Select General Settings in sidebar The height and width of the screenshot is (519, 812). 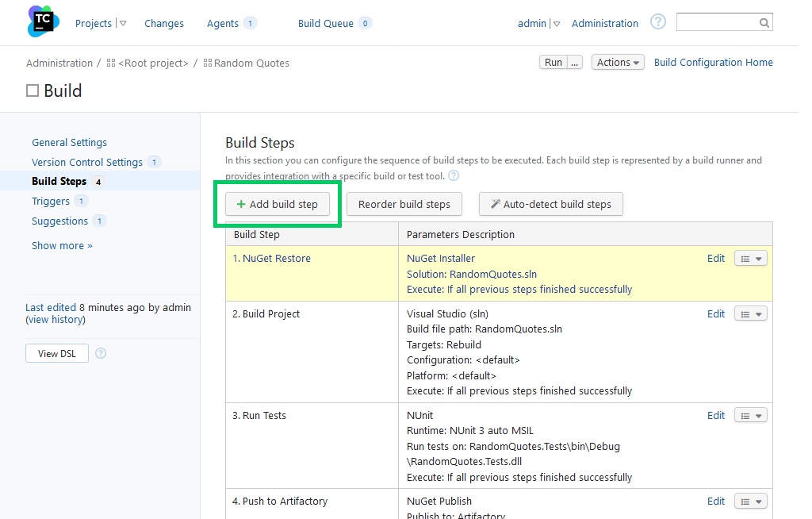point(70,143)
